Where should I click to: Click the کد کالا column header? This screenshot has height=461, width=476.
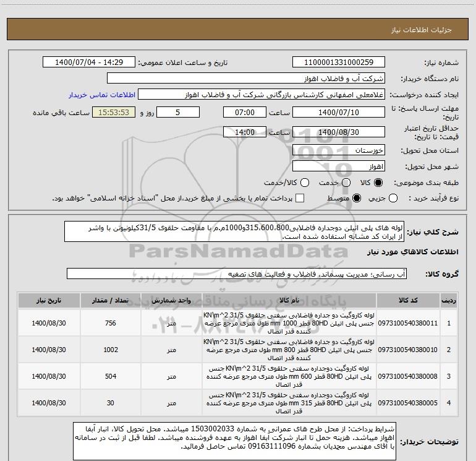(x=408, y=301)
